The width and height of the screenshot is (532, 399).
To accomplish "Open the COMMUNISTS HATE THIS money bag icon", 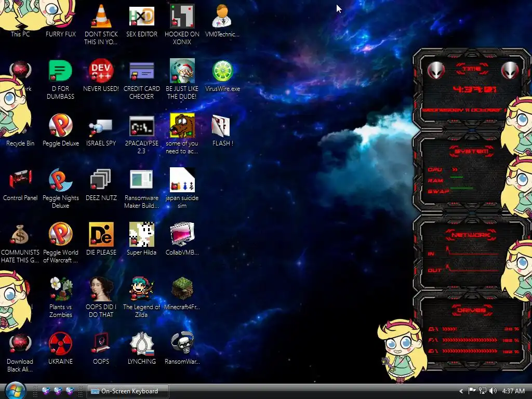I will point(20,243).
